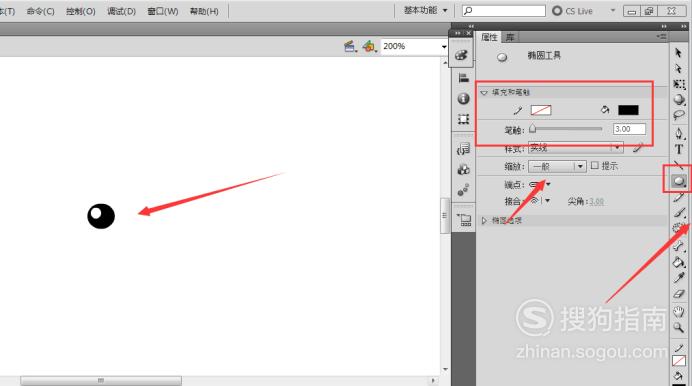This screenshot has width=692, height=386.
Task: Select the Text tool
Action: [679, 149]
